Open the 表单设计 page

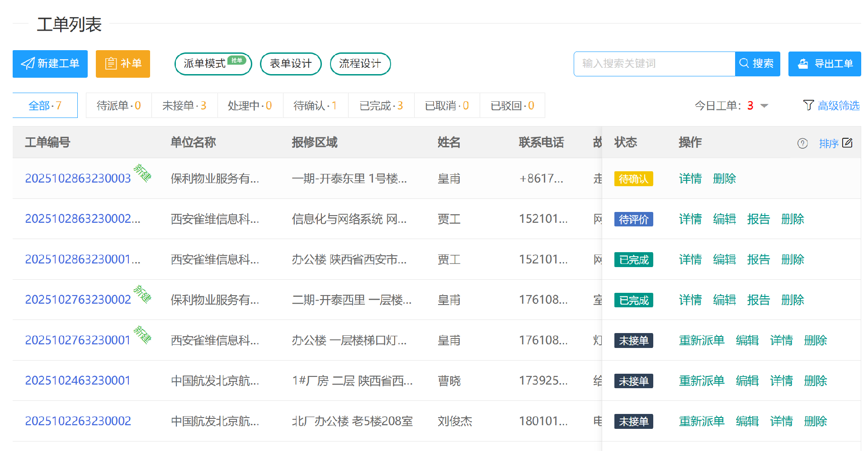tap(291, 64)
